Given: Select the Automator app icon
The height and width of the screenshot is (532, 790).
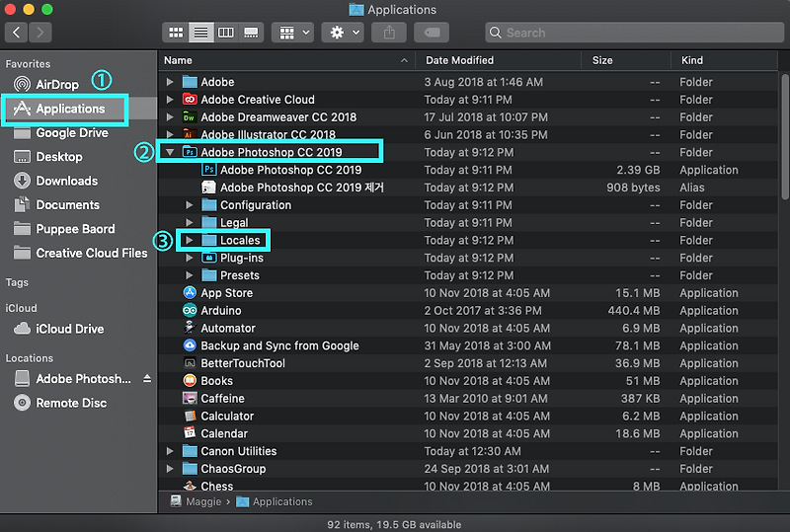Looking at the screenshot, I should click(190, 328).
